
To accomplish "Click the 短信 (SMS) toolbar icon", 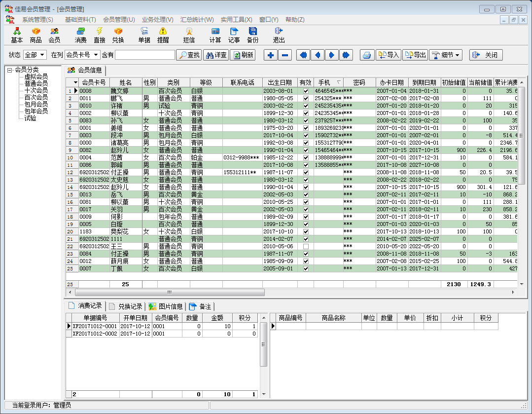I will [x=189, y=35].
